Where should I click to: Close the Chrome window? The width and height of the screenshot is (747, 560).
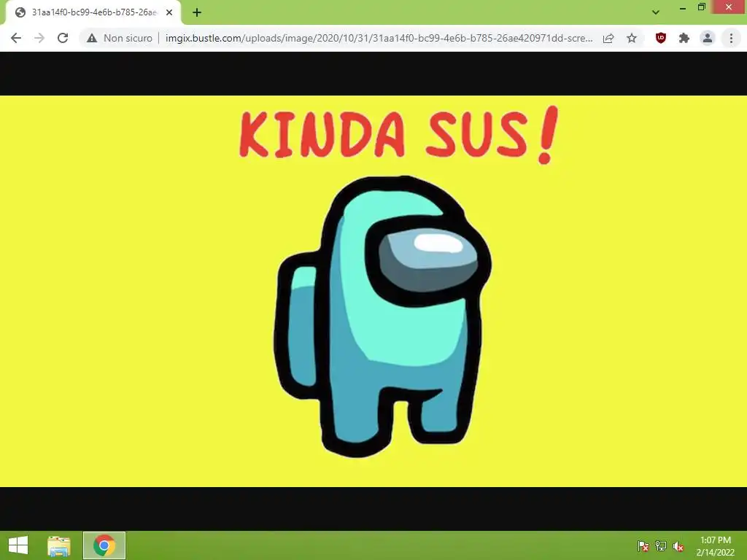(729, 7)
